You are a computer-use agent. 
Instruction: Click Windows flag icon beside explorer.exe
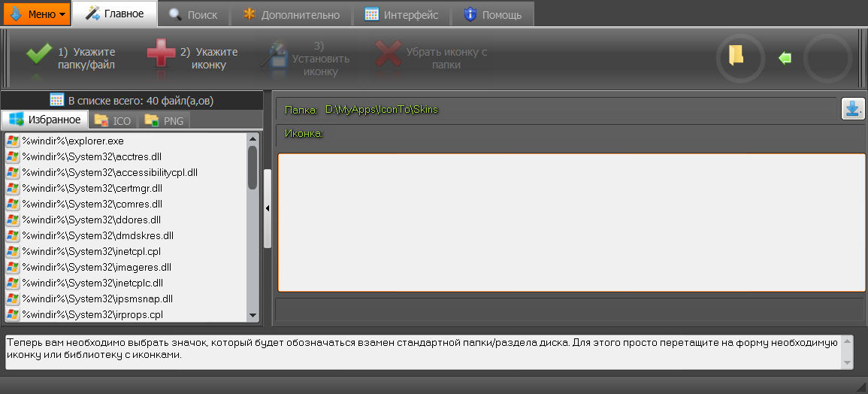coord(13,141)
